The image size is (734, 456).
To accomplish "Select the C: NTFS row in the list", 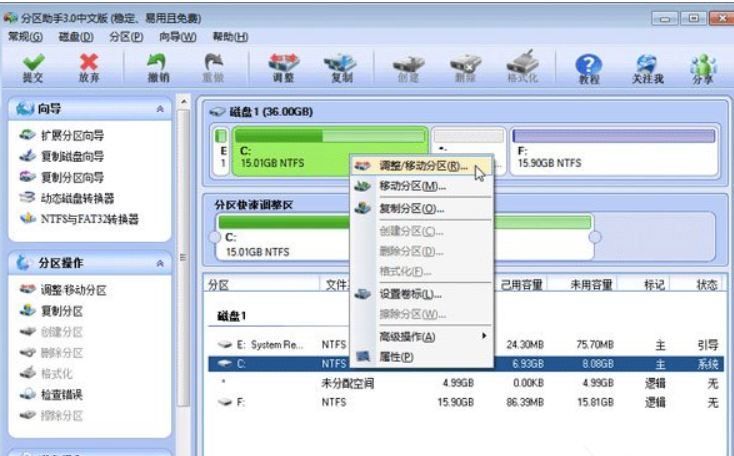I will click(465, 364).
